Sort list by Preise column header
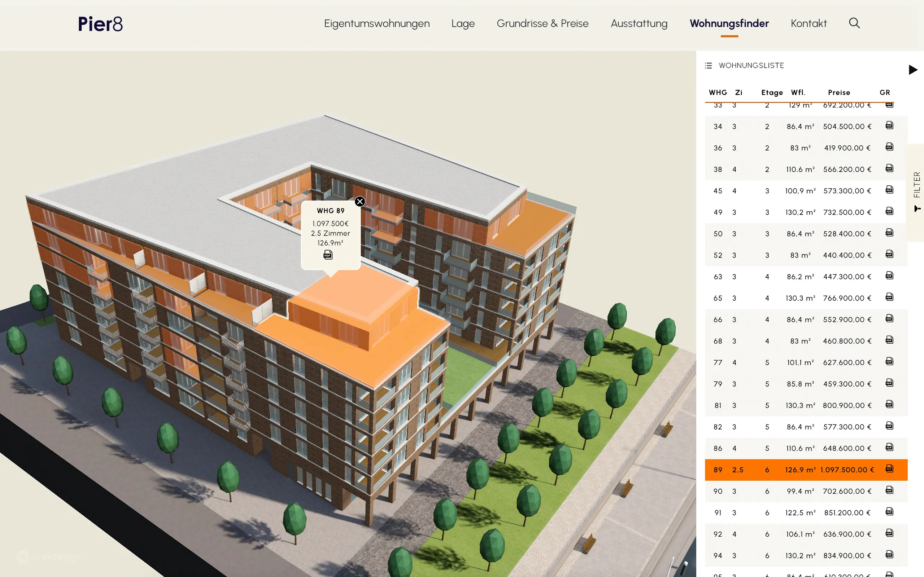924x577 pixels. pyautogui.click(x=838, y=92)
